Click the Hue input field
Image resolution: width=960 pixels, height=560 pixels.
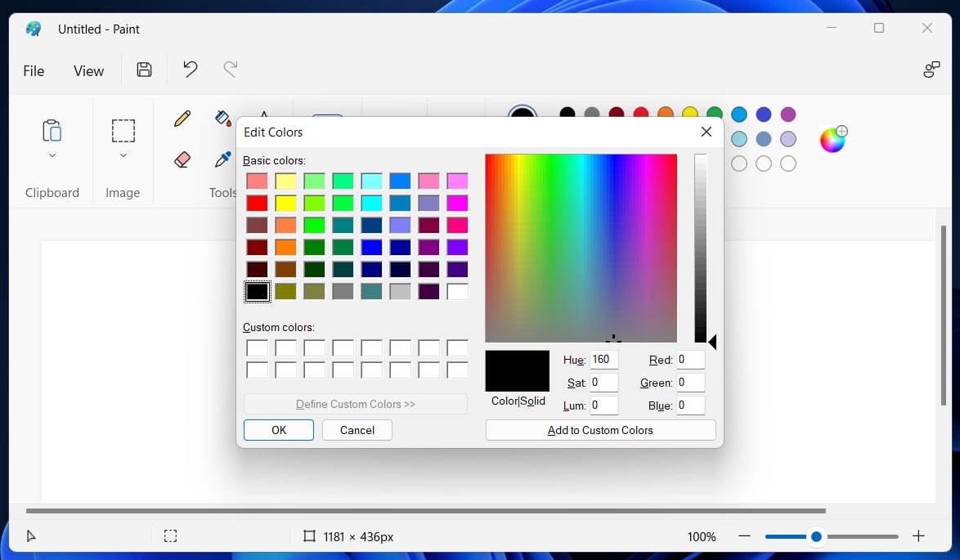[x=604, y=359]
